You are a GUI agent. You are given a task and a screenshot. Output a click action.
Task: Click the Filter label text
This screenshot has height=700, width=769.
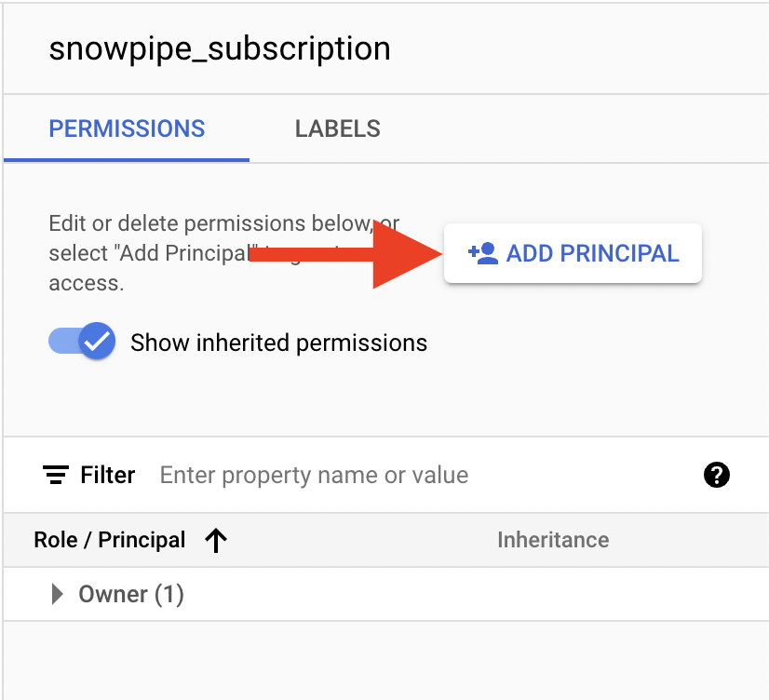click(107, 475)
